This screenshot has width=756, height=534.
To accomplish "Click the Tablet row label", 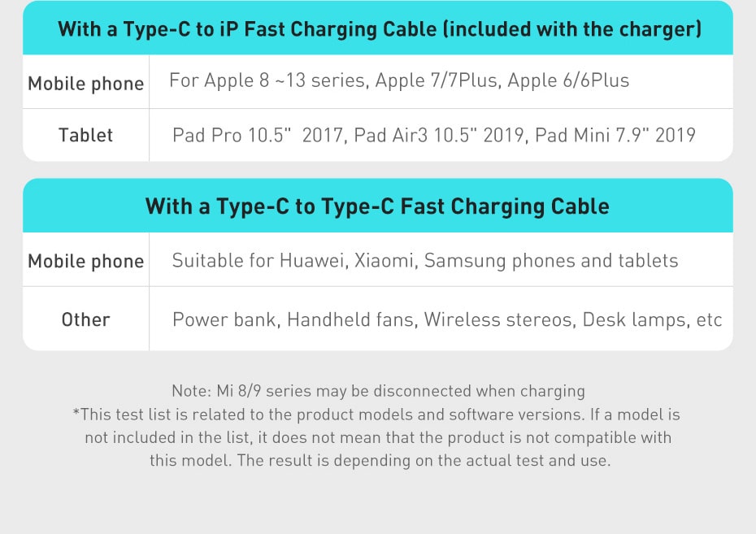I will tap(85, 135).
